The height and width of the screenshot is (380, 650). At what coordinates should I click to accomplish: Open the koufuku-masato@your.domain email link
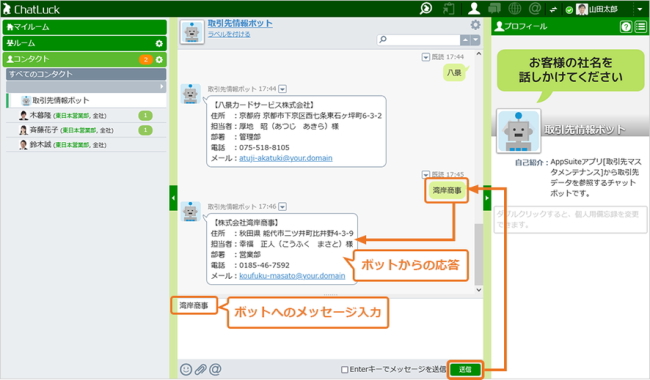tap(292, 276)
